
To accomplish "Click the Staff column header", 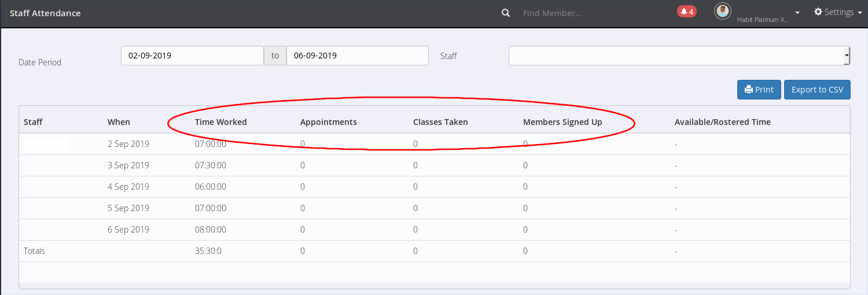I will click(x=33, y=122).
